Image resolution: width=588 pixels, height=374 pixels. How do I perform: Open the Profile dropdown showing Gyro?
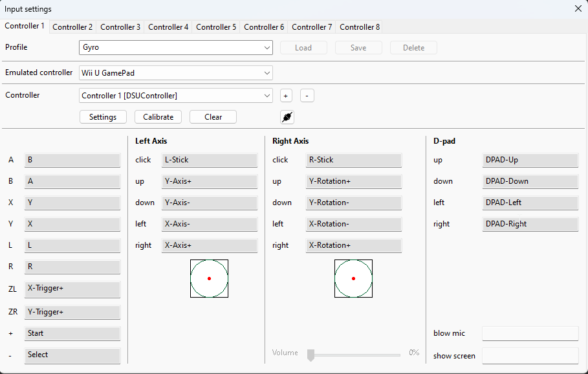coord(175,48)
